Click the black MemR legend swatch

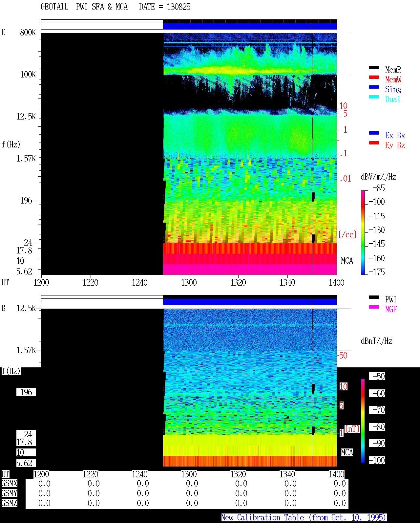374,67
